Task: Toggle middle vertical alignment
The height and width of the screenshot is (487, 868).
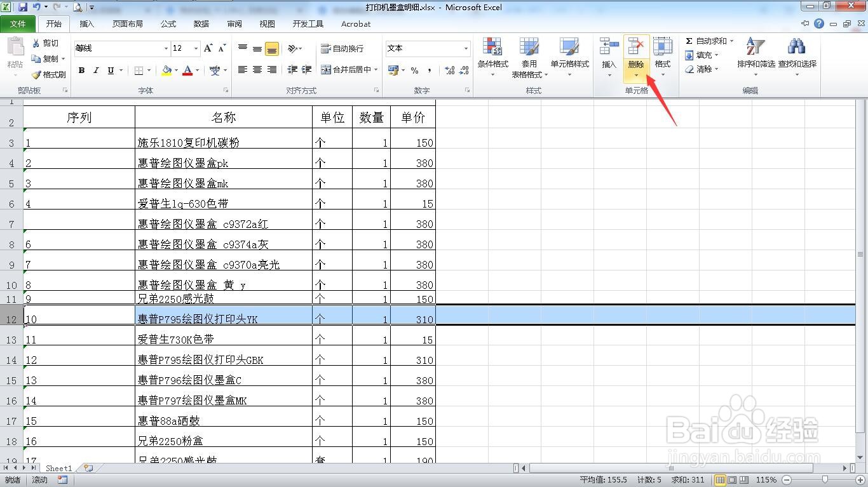Action: tap(257, 48)
